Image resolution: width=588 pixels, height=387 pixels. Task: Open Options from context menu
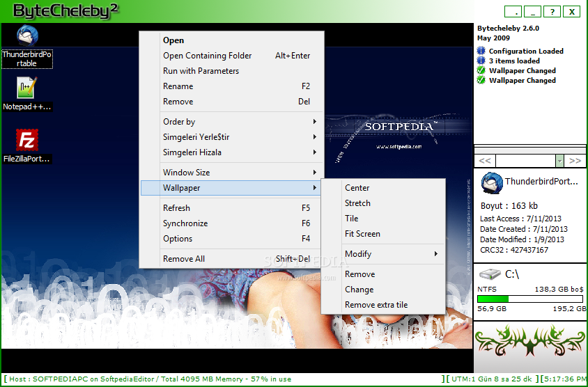pos(231,239)
